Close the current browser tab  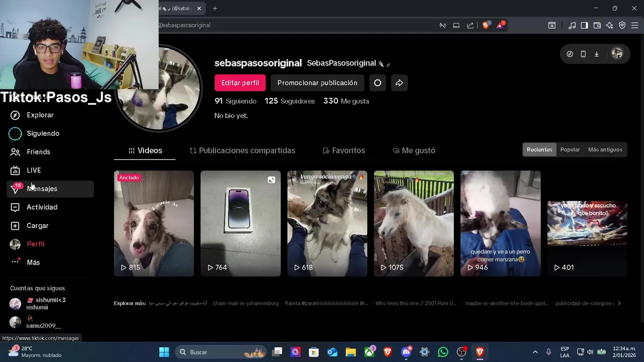199,8
